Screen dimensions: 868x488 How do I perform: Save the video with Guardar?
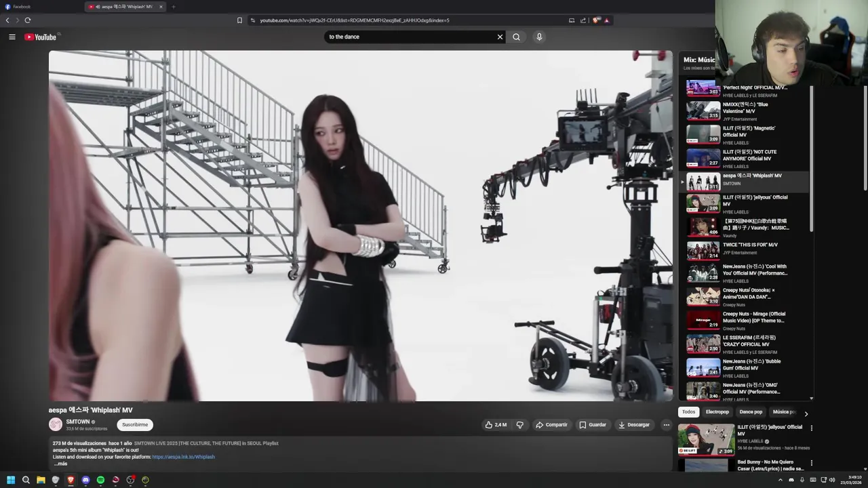point(593,425)
